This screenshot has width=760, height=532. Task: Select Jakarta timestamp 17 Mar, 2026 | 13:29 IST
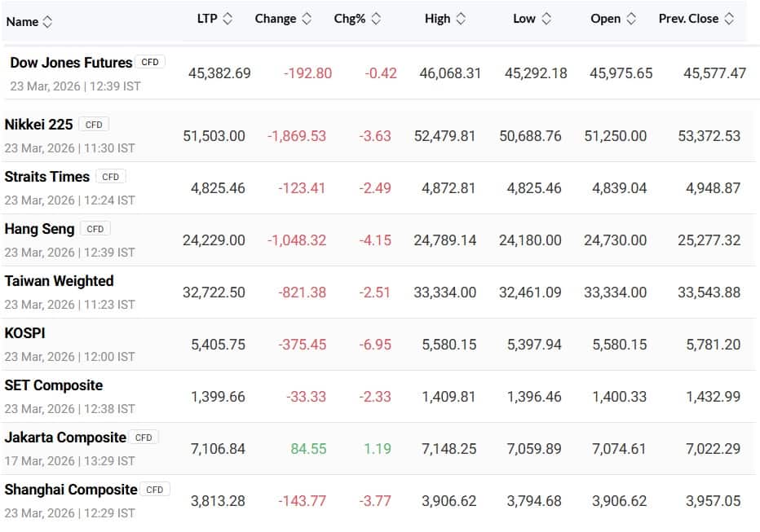pyautogui.click(x=70, y=461)
